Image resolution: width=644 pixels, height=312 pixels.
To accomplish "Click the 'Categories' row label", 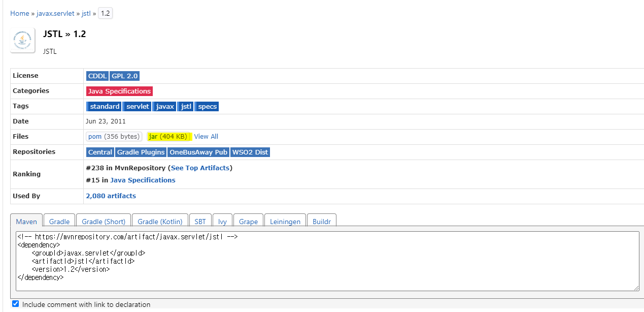I will coord(31,91).
